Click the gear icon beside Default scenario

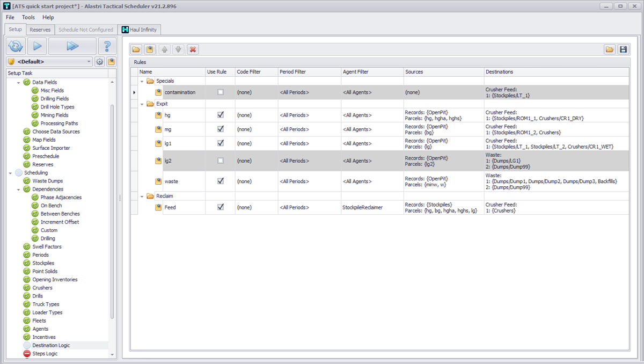100,62
